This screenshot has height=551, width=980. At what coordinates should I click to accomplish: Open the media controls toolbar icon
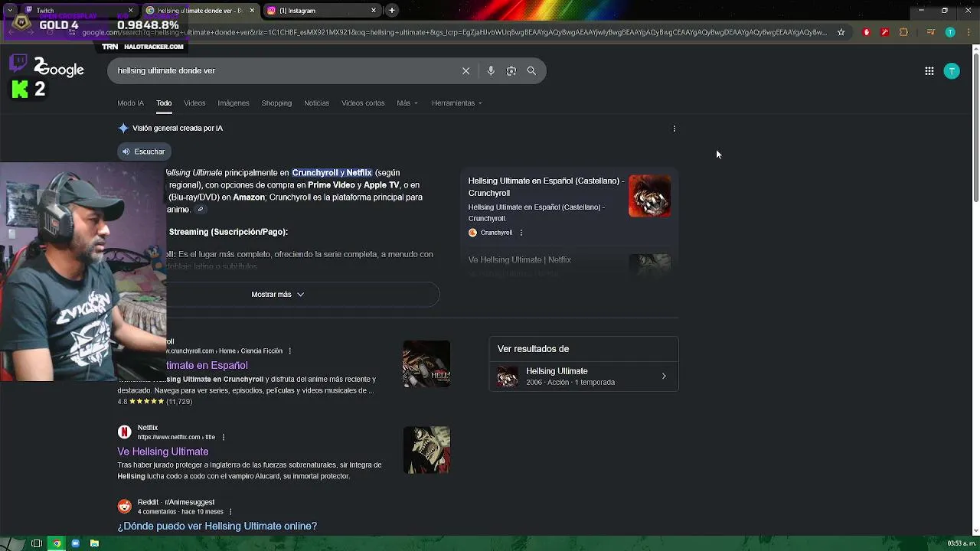click(x=931, y=32)
